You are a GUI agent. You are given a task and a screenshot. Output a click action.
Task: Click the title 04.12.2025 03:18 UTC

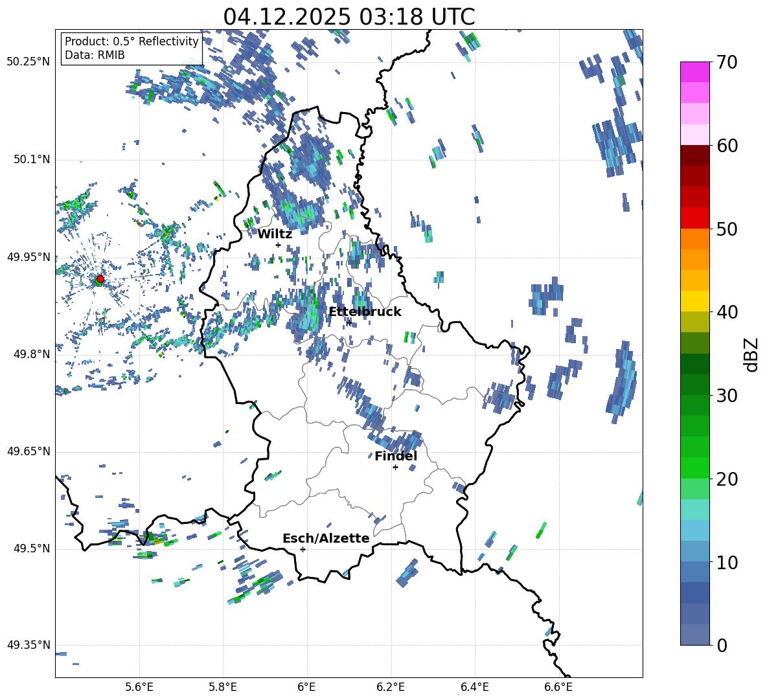pos(349,17)
